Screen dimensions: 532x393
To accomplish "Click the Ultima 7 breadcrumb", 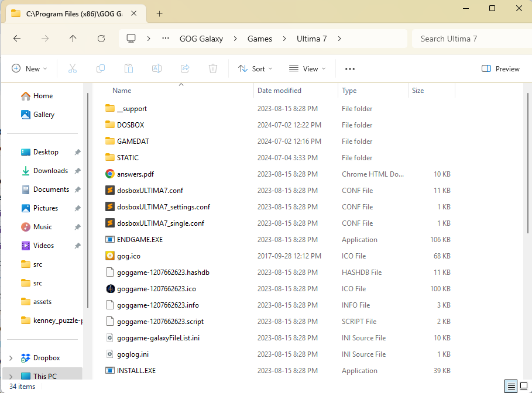I will click(311, 39).
